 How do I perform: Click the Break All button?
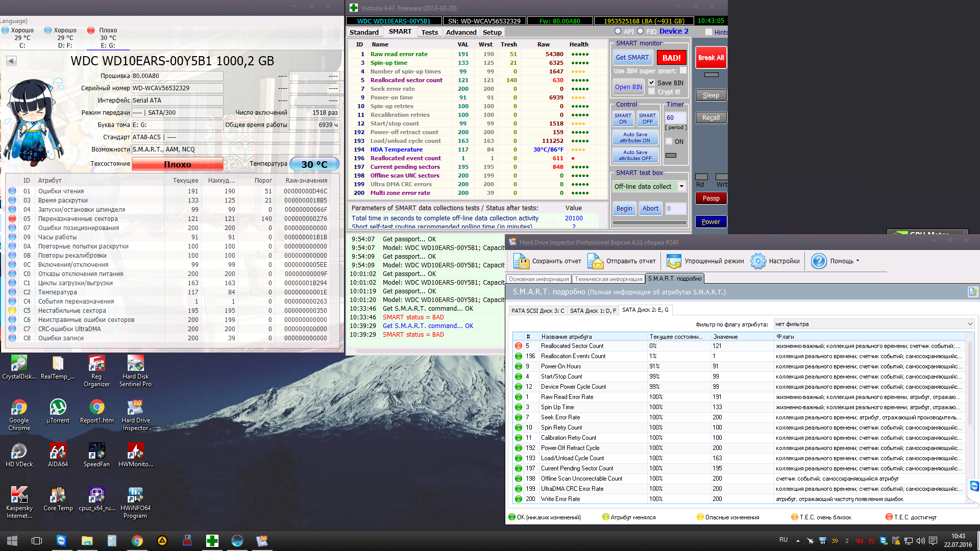coord(710,58)
